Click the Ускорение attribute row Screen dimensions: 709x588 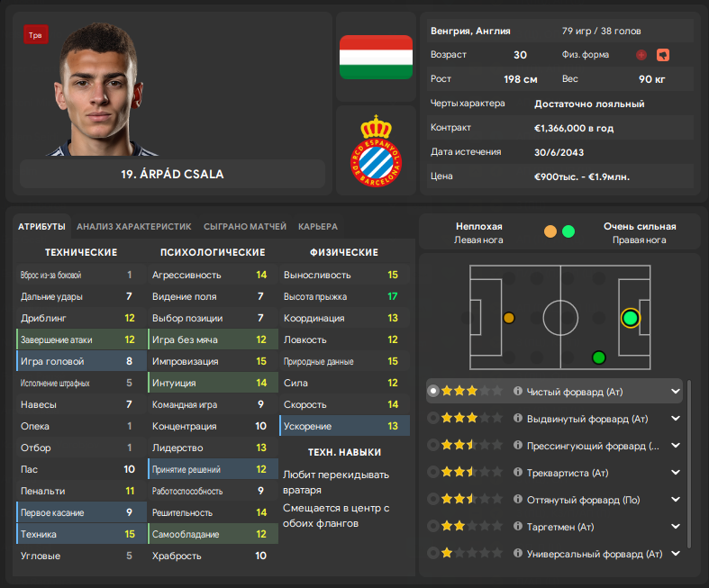coord(345,426)
